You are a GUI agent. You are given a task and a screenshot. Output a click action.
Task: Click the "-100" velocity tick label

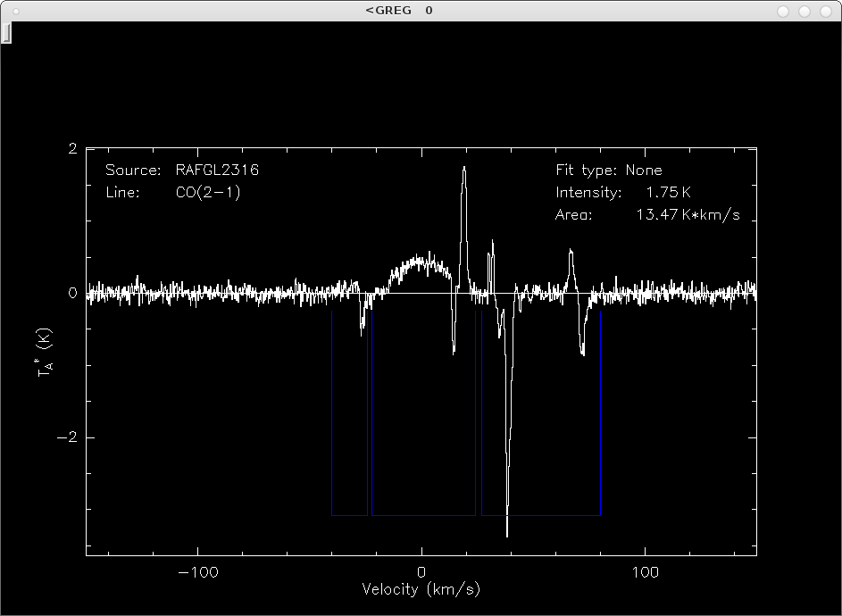coord(198,572)
